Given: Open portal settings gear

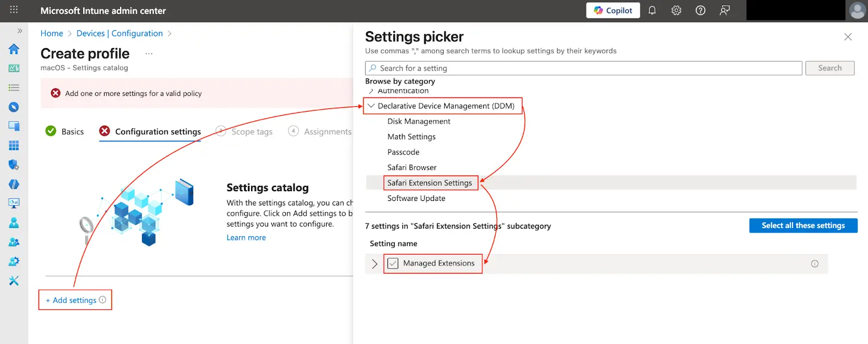Looking at the screenshot, I should pyautogui.click(x=676, y=10).
